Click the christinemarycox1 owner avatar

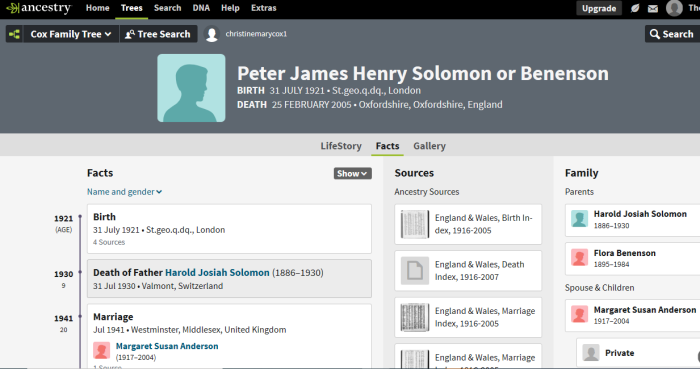click(212, 34)
